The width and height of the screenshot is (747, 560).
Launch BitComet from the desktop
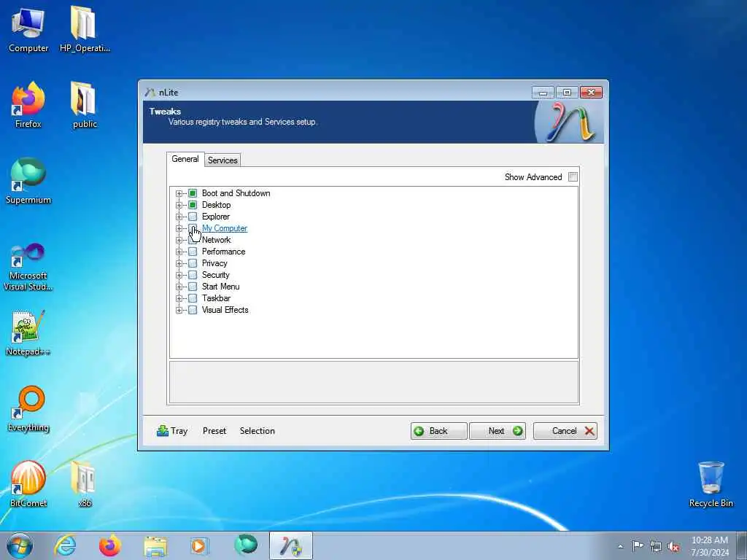point(28,484)
